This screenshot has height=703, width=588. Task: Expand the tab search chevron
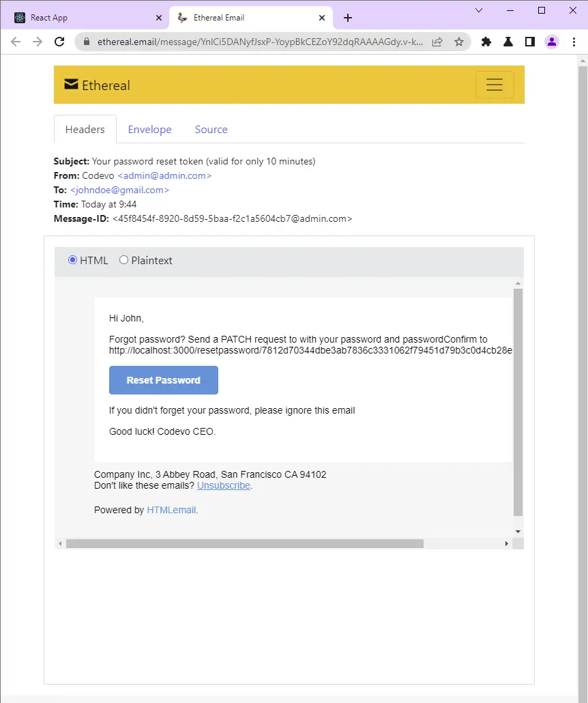tap(479, 10)
